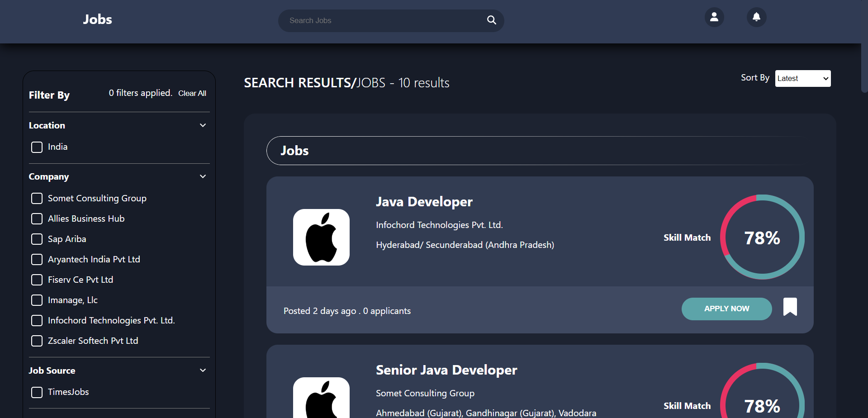Open the Sort By Latest dropdown
The height and width of the screenshot is (418, 868).
click(x=803, y=78)
